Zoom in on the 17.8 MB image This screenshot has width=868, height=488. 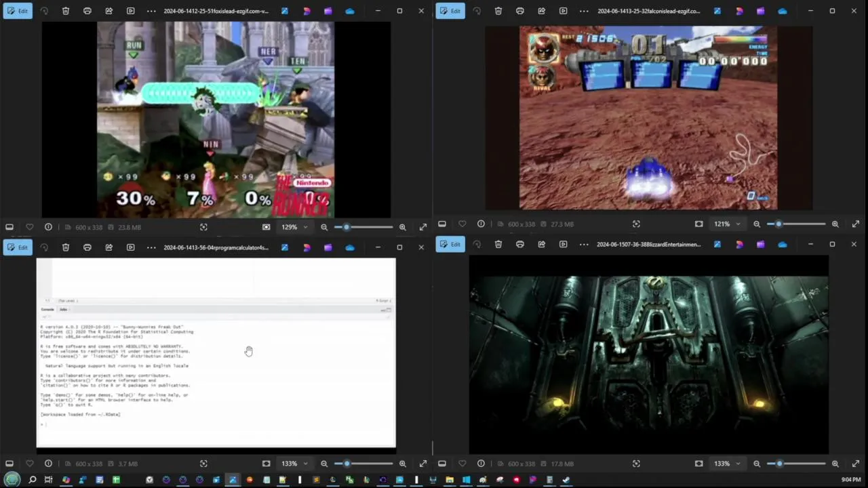pos(835,464)
